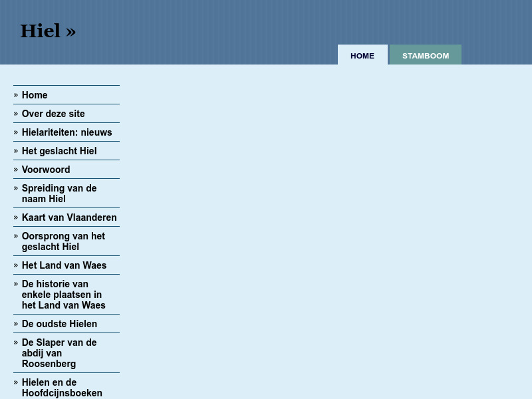Viewport: 532px width, 399px height.
Task: Open the Kaart van Vlaanderen page
Action: pos(69,217)
